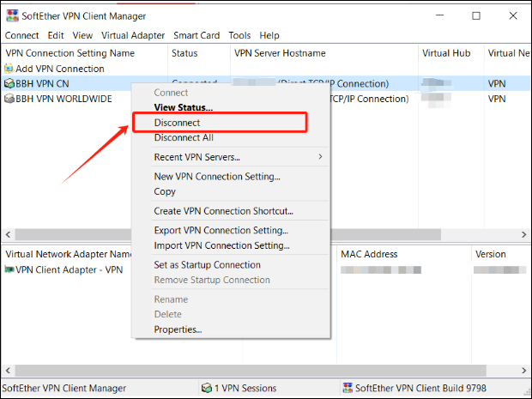Screen dimensions: 532x399
Task: Select Copy in the context menu
Action: point(165,191)
